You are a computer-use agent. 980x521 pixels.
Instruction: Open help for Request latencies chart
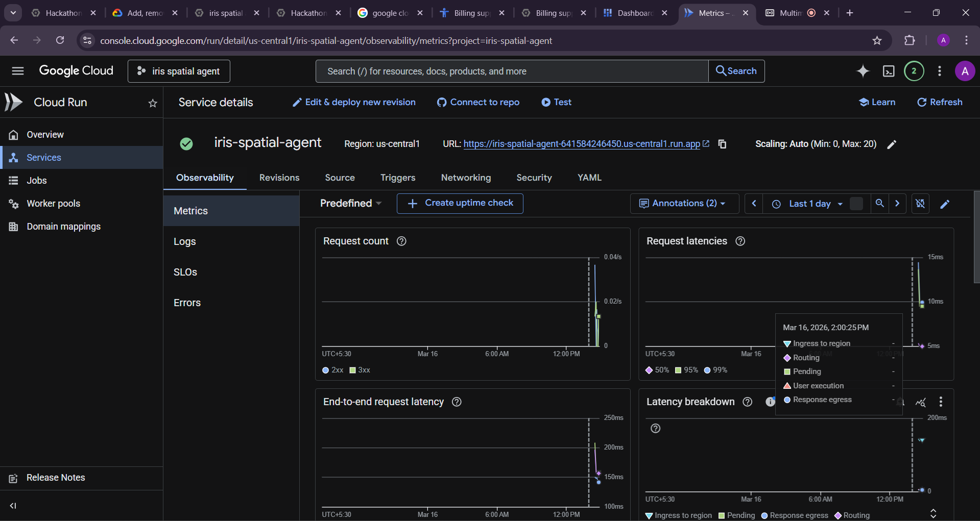[740, 241]
